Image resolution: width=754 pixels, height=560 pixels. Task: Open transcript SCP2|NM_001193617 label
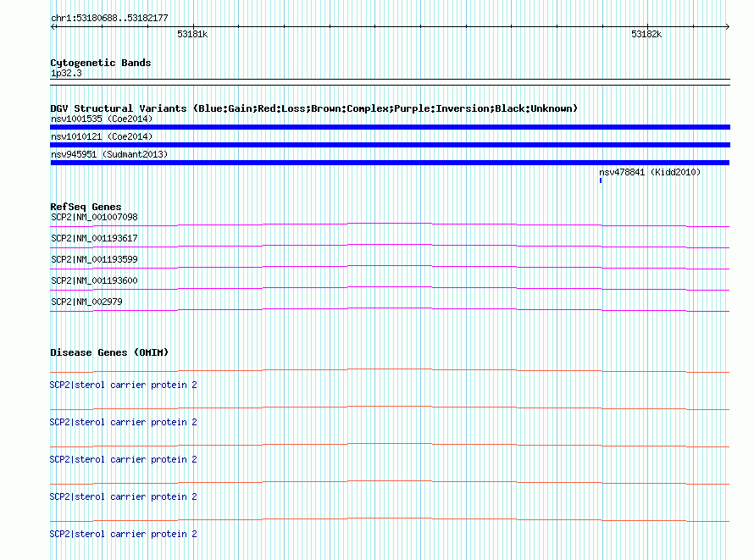tap(94, 238)
